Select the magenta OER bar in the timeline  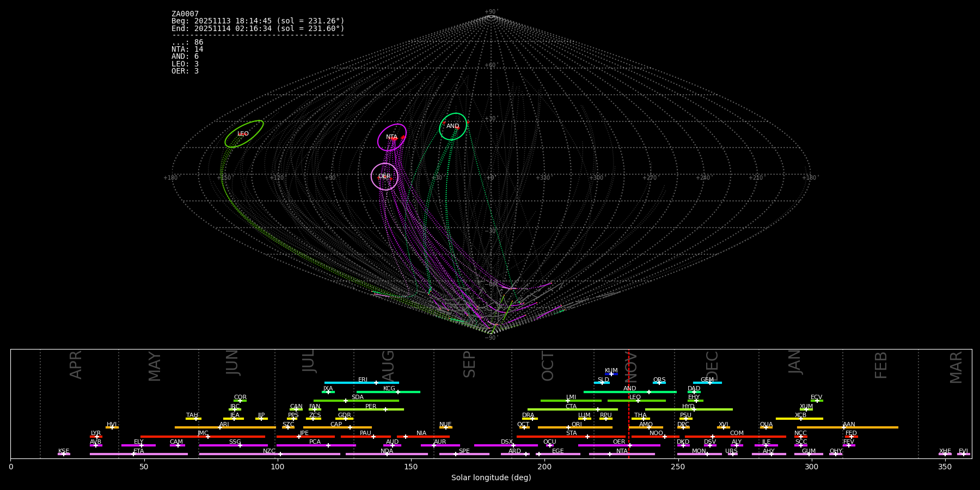point(619,445)
